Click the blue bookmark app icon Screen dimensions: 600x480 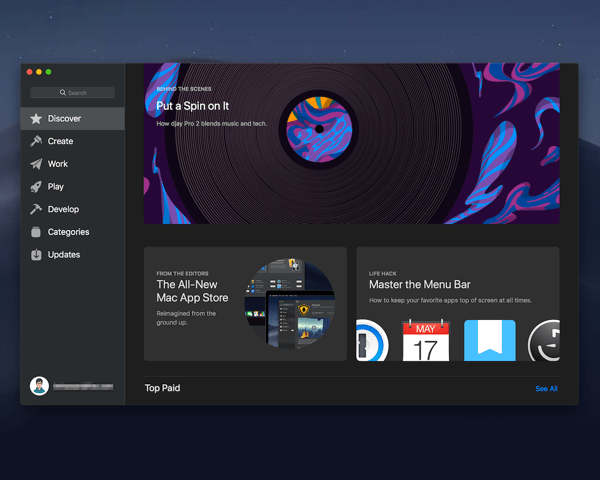click(490, 341)
